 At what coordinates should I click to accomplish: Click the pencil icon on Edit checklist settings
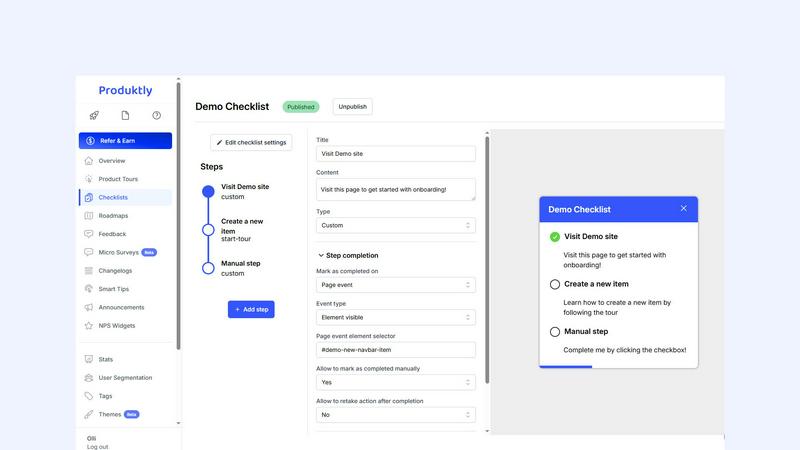click(x=219, y=142)
